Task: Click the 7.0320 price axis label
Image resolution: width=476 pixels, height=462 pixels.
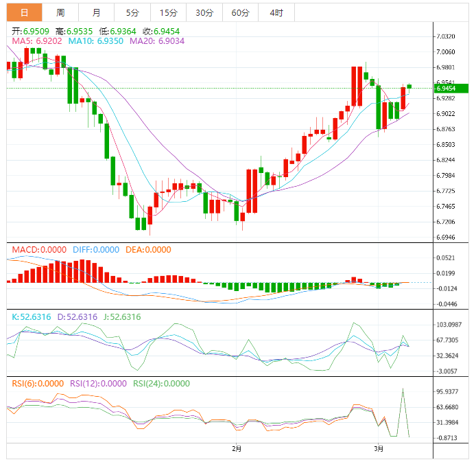Action: pyautogui.click(x=446, y=36)
